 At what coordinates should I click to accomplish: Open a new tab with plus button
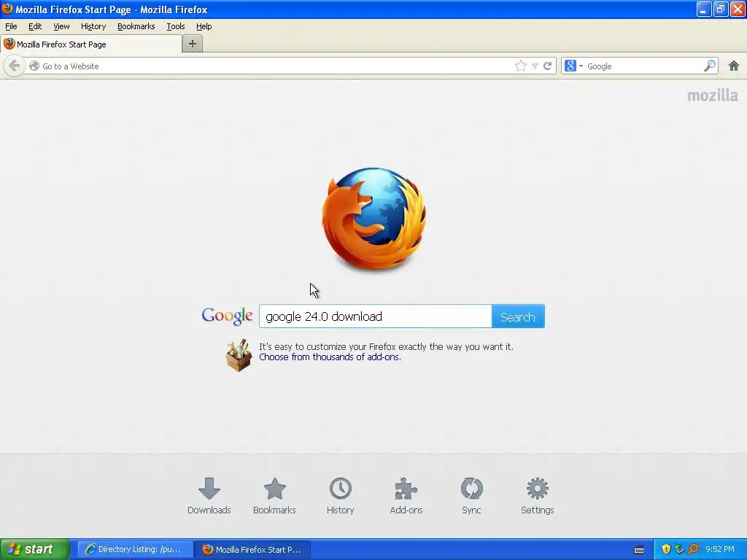tap(193, 44)
